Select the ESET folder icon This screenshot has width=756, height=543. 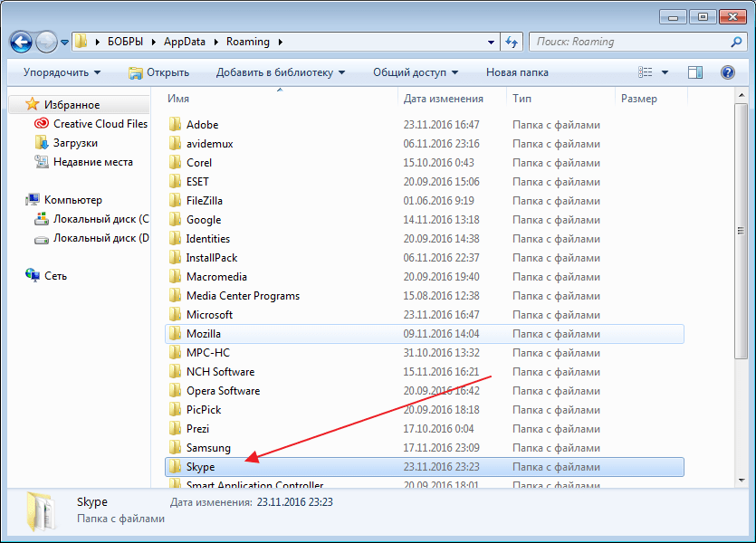tap(175, 182)
